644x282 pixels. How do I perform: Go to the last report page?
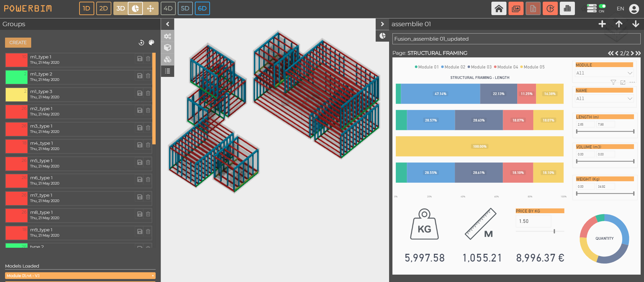point(638,53)
